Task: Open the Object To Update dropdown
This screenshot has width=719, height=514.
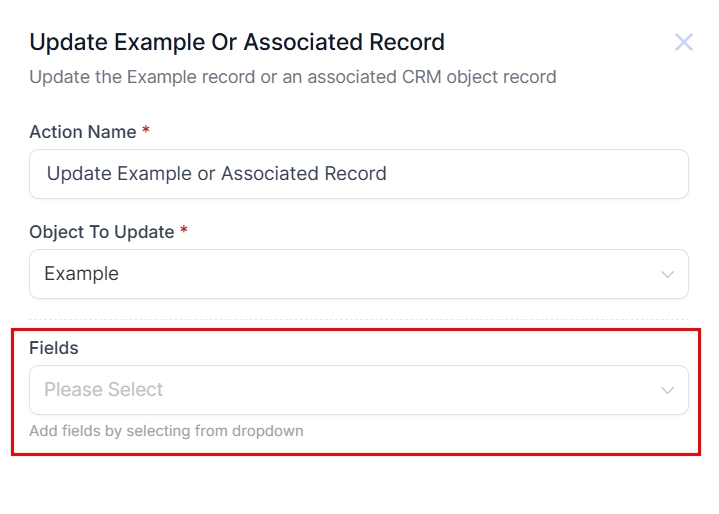Action: pyautogui.click(x=358, y=274)
